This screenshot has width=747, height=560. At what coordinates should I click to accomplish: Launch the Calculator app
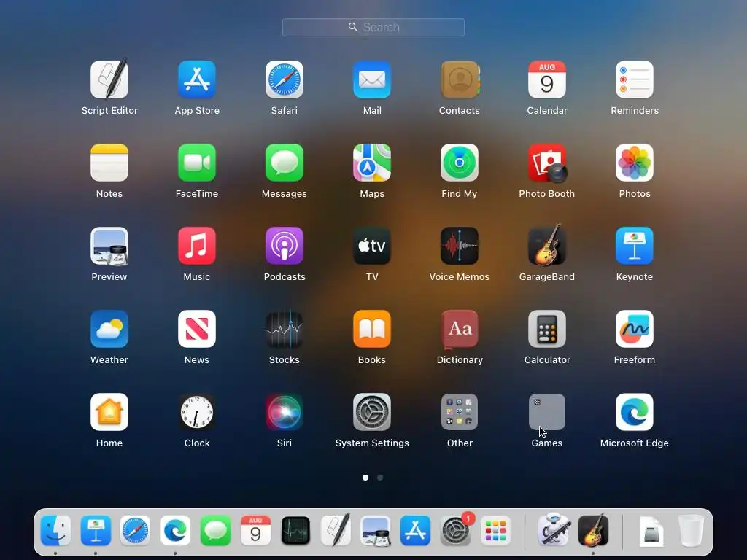click(x=547, y=329)
